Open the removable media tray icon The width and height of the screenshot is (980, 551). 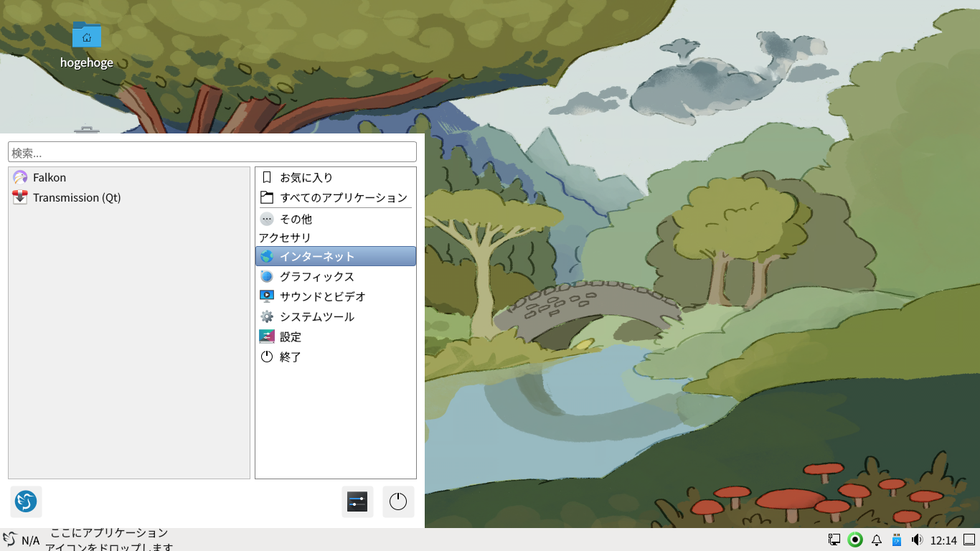point(896,540)
